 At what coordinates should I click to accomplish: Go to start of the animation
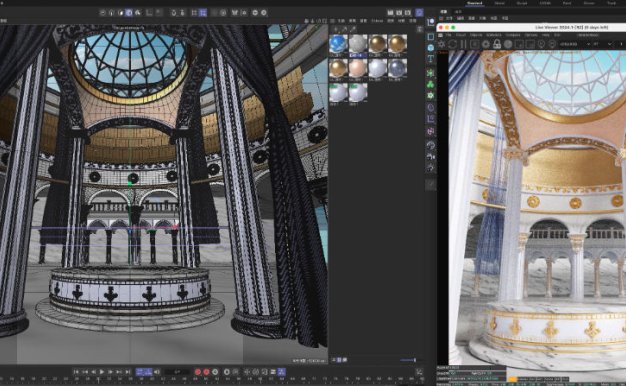point(76,372)
